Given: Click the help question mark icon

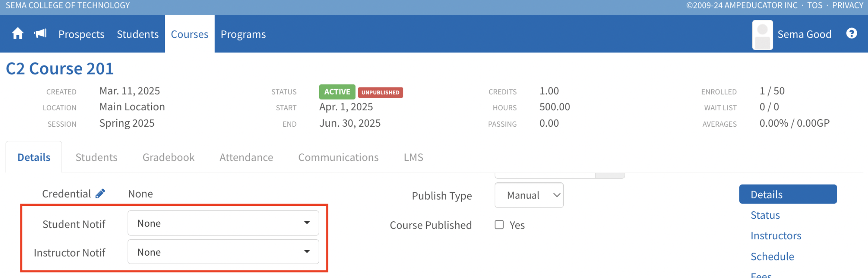Looking at the screenshot, I should [x=851, y=34].
